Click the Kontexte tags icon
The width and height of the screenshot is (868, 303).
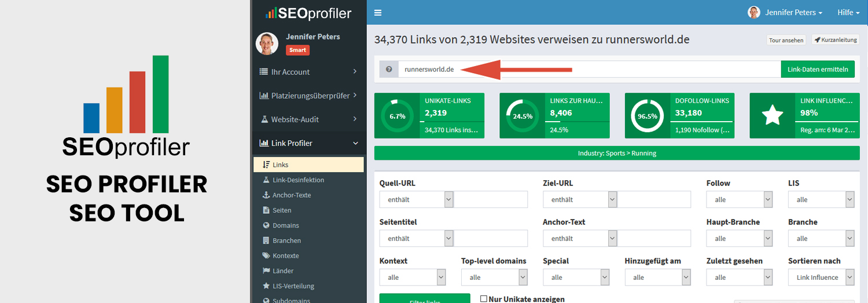pos(266,255)
